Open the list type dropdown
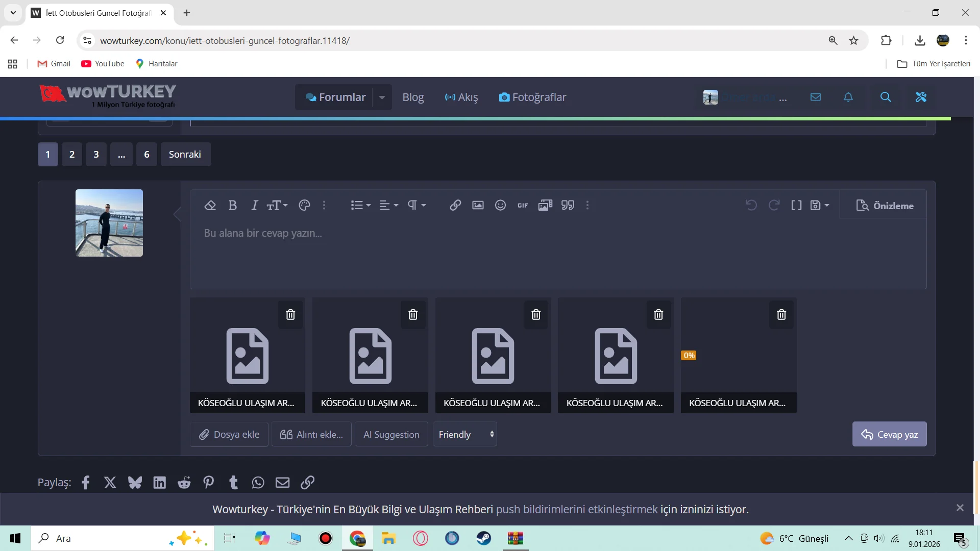The height and width of the screenshot is (551, 980). 360,205
